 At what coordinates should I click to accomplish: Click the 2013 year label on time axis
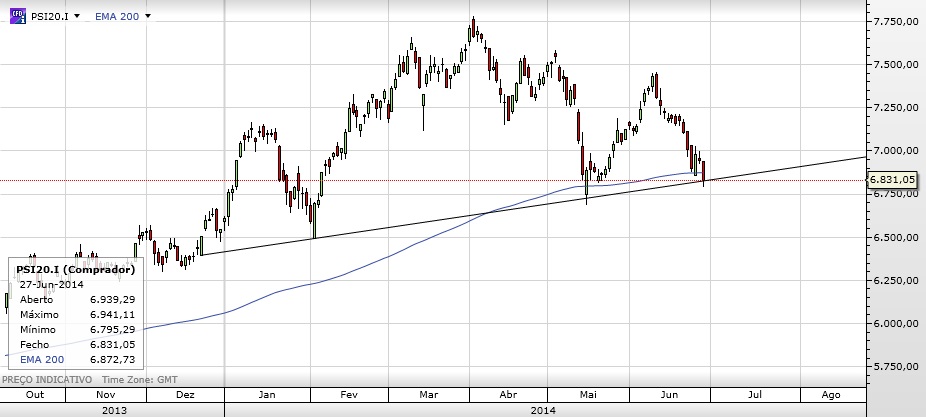[x=114, y=410]
